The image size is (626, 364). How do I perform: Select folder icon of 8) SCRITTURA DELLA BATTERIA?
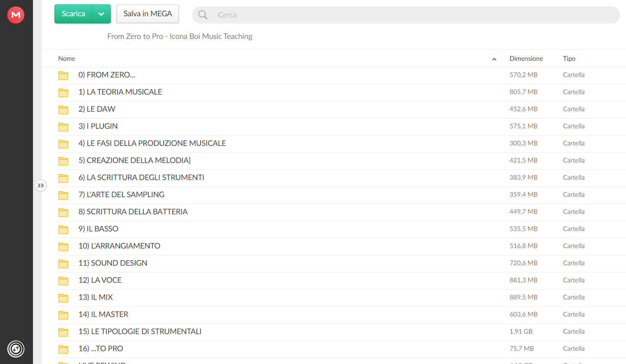(63, 212)
